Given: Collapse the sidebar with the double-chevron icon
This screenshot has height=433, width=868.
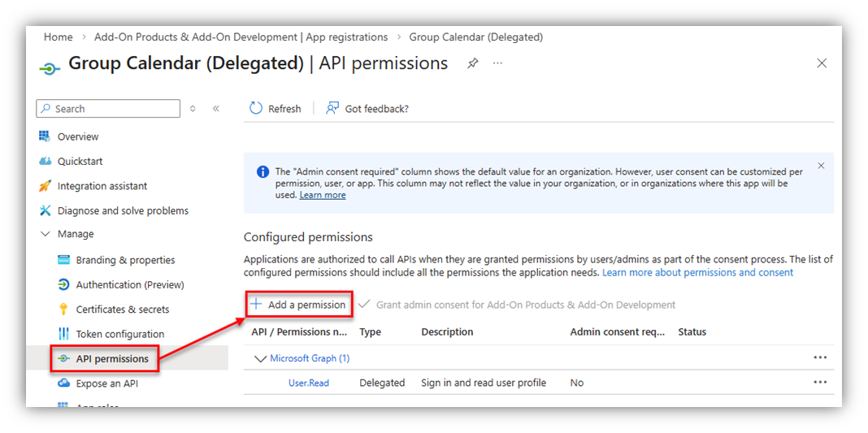Looking at the screenshot, I should [215, 108].
